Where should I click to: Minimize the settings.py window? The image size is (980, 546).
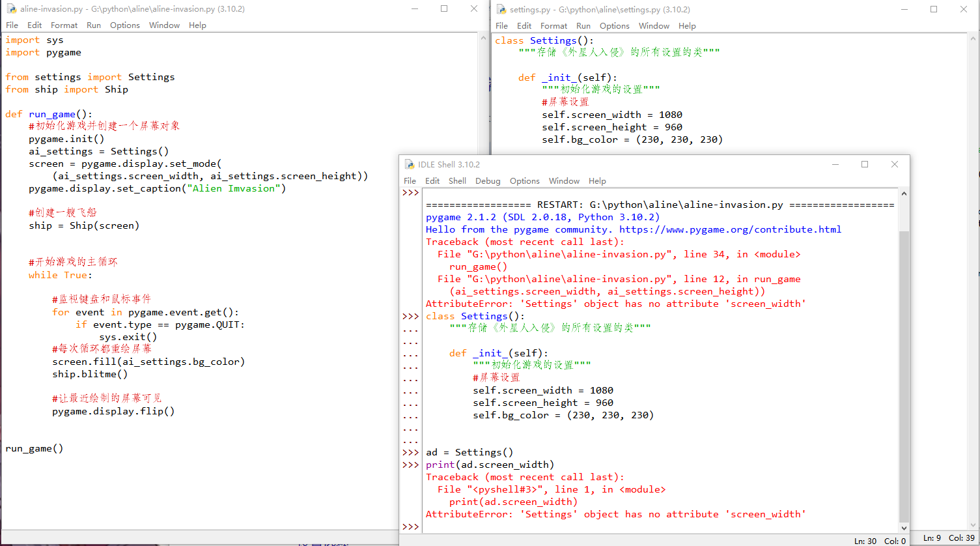pyautogui.click(x=904, y=9)
